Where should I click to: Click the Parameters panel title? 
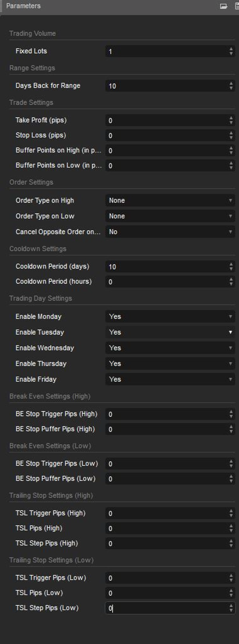tap(24, 6)
